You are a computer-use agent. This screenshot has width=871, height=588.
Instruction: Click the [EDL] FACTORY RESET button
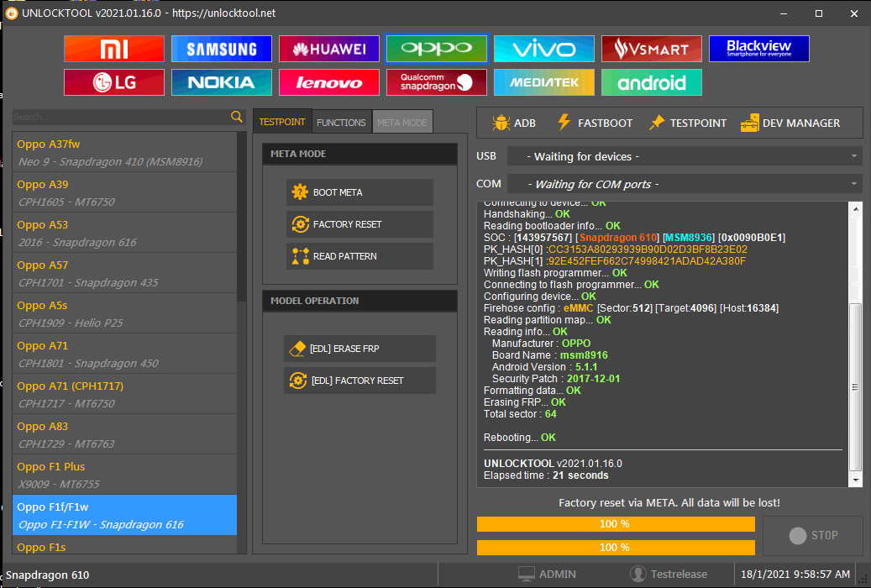(360, 381)
